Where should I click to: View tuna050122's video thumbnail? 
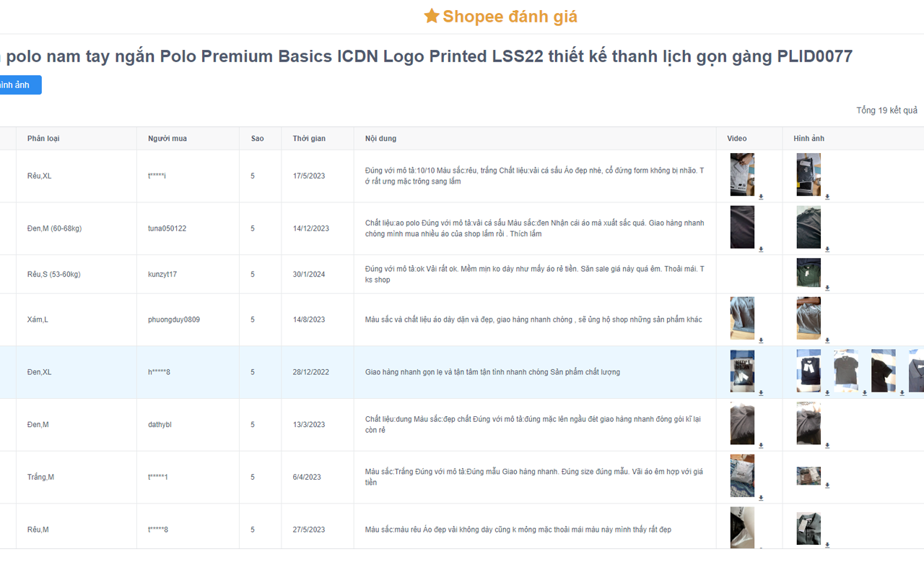[x=742, y=228]
